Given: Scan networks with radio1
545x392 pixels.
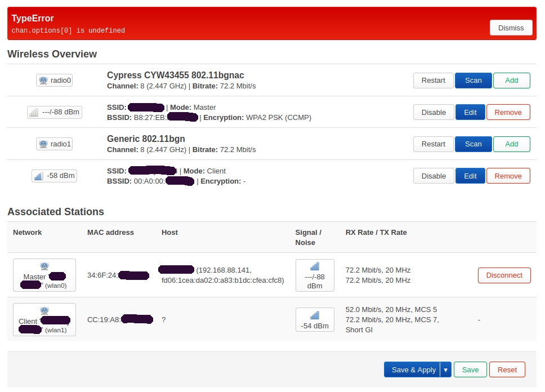Looking at the screenshot, I should [x=473, y=144].
